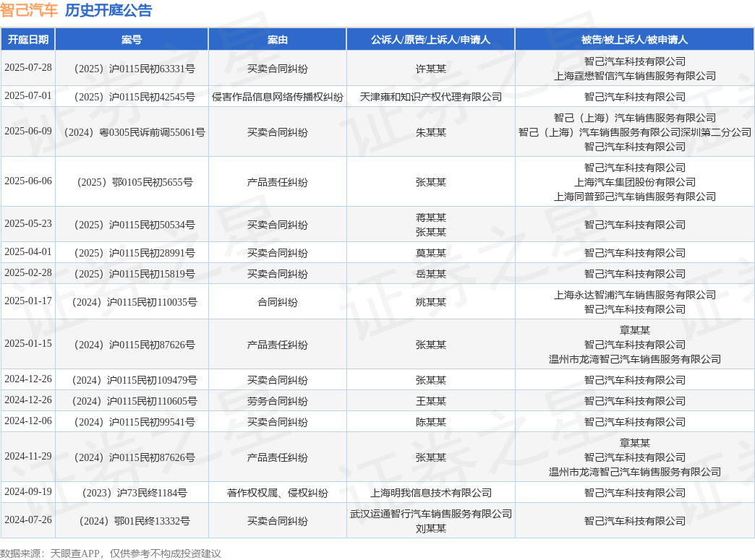
Task: Select defendant 上海霆懋智信汽车销售服务有限公司
Action: pos(634,76)
